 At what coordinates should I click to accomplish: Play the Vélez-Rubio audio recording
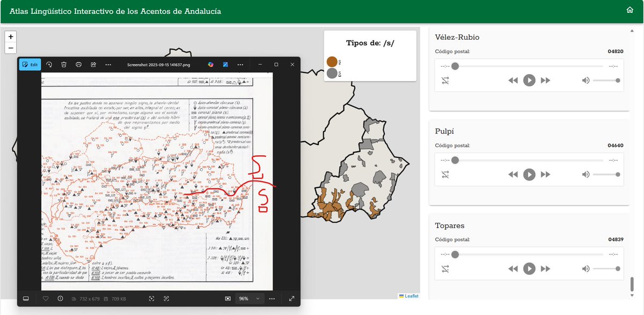pyautogui.click(x=529, y=80)
